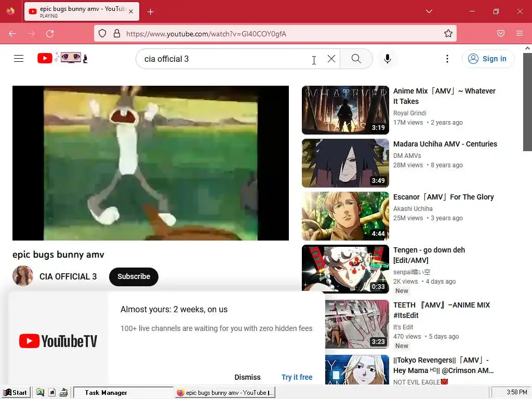Click the document quick launch icon
The height and width of the screenshot is (399, 532).
(x=52, y=393)
